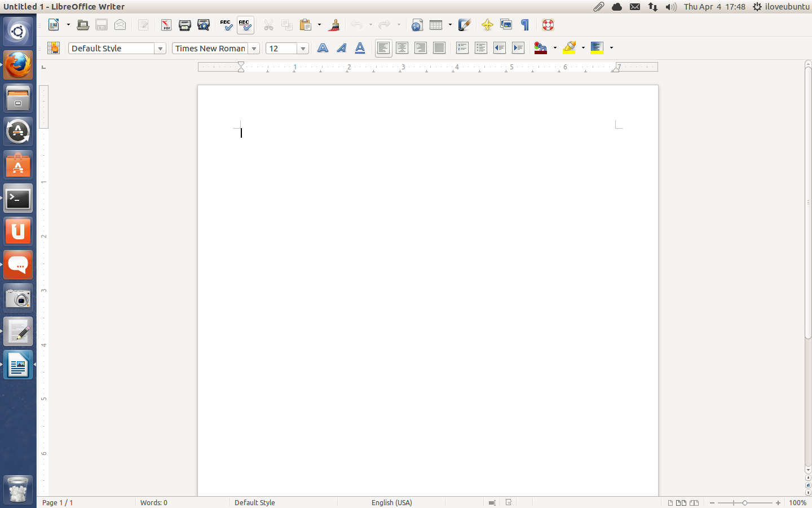Expand background color palette arrow

point(611,48)
